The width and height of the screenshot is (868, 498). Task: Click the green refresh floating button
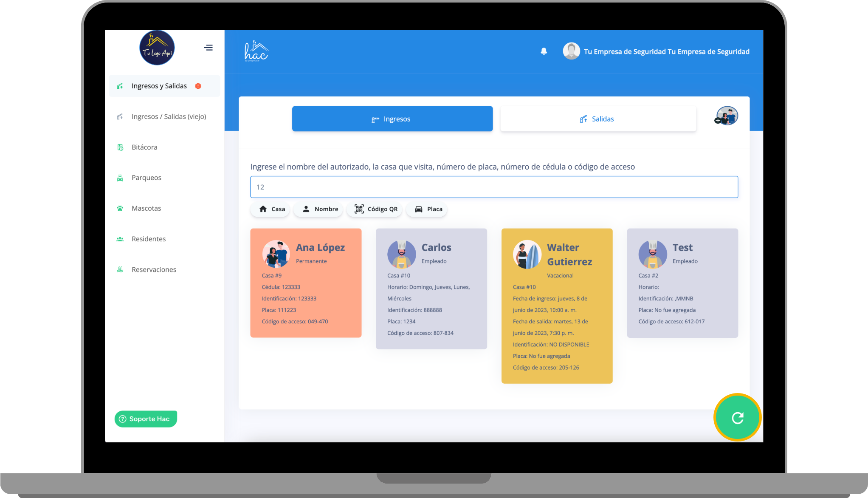pos(738,418)
